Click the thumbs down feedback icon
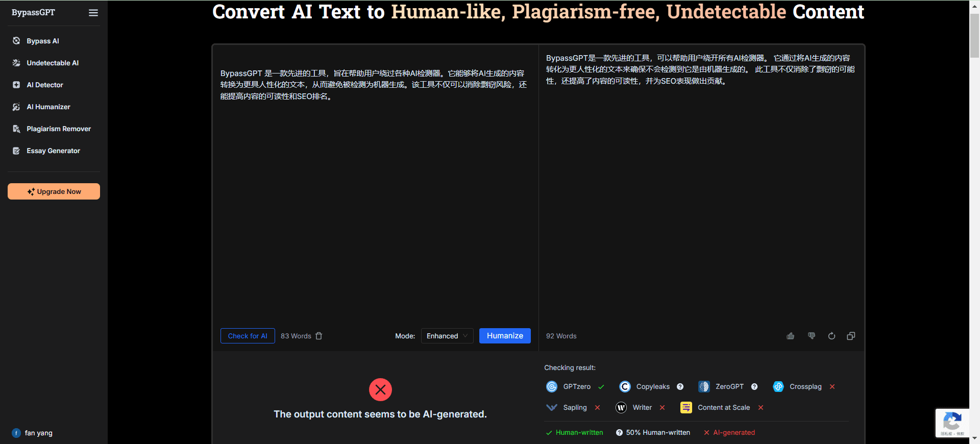 812,336
